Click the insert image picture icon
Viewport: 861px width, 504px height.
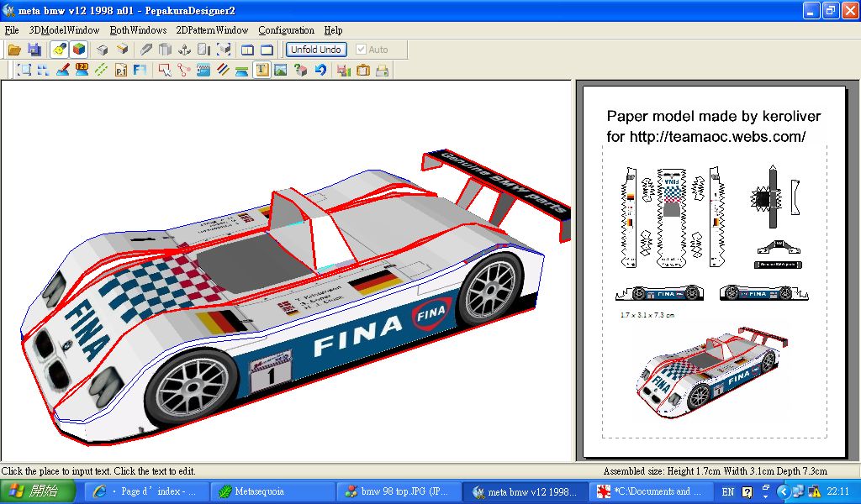point(281,71)
